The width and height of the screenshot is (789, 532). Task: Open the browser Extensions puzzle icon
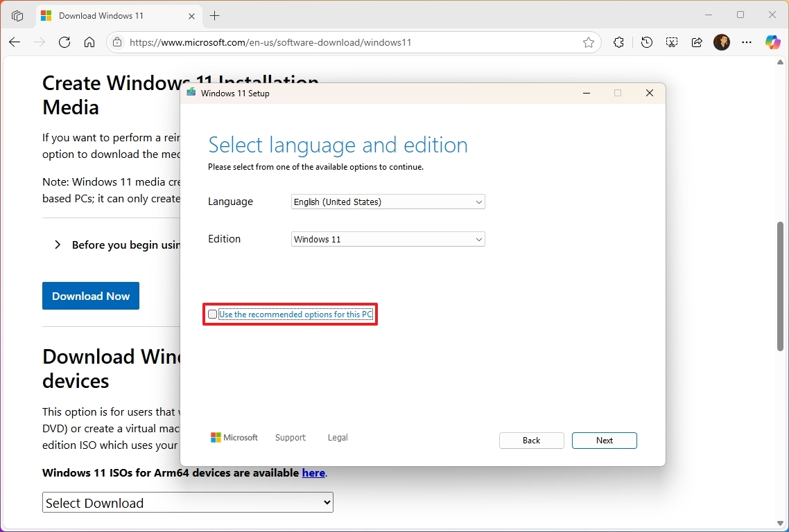click(x=618, y=42)
